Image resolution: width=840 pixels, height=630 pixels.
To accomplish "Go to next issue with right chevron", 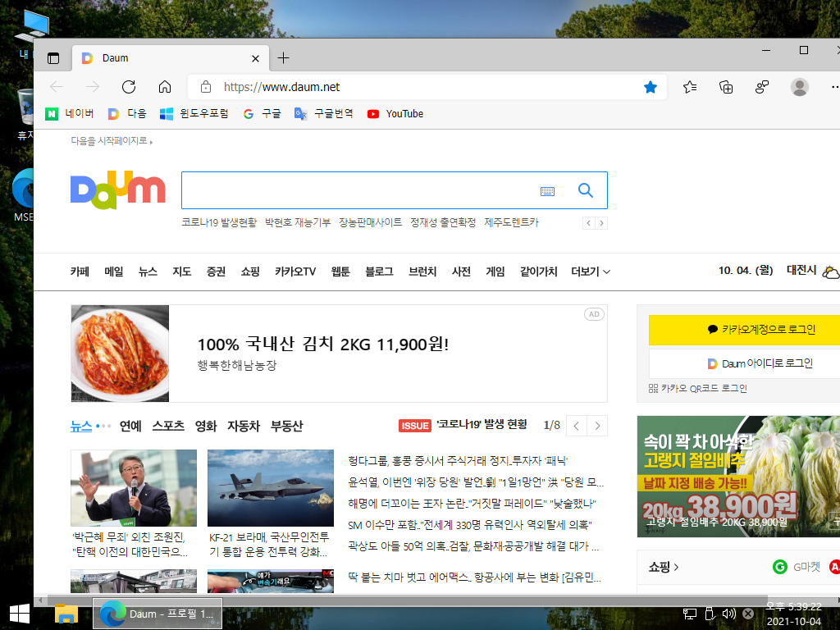I will tap(597, 427).
